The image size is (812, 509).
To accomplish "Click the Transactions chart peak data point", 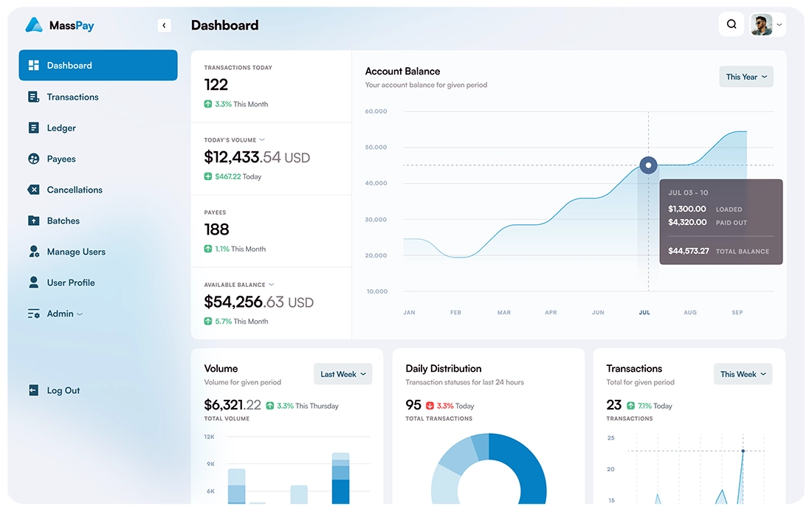I will [743, 451].
